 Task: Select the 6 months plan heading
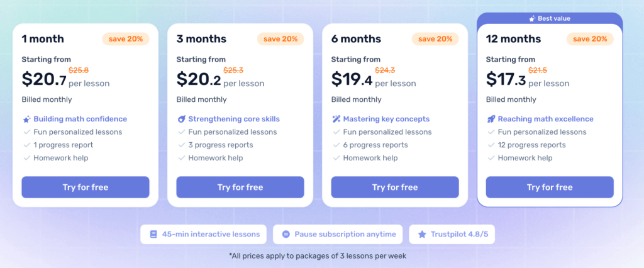click(x=355, y=39)
